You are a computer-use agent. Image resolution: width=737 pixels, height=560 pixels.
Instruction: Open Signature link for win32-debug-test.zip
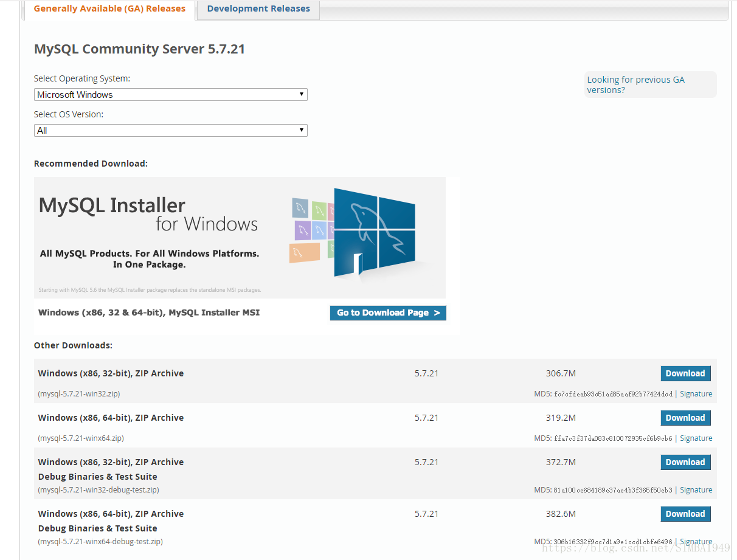point(696,490)
